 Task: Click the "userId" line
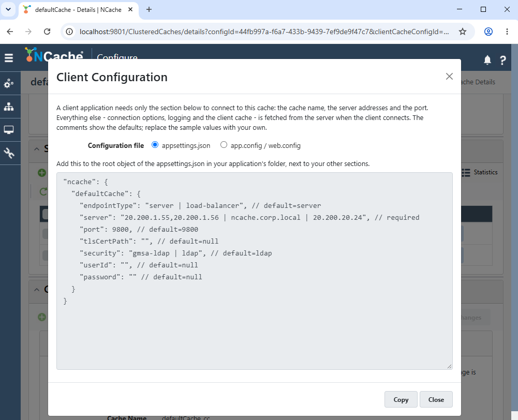139,265
